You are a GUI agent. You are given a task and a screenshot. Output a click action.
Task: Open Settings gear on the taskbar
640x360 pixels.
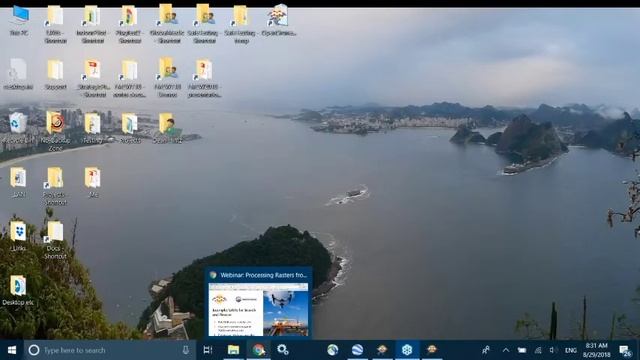tap(282, 350)
